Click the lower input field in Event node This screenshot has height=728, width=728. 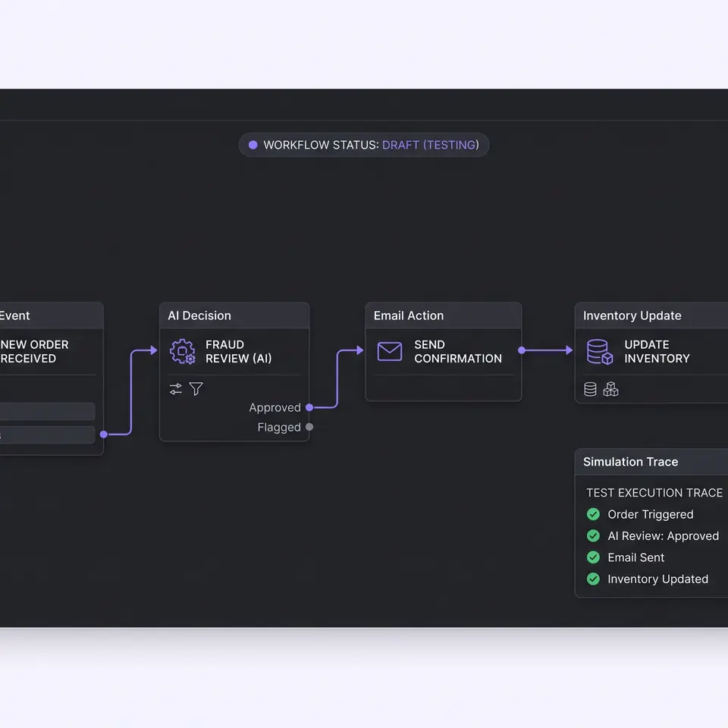47,435
